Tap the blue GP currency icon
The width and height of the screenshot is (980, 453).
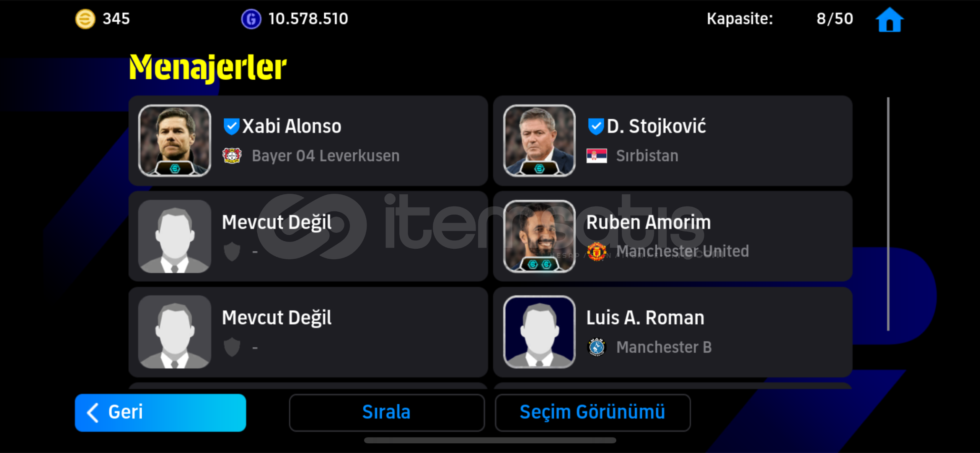coord(251,19)
